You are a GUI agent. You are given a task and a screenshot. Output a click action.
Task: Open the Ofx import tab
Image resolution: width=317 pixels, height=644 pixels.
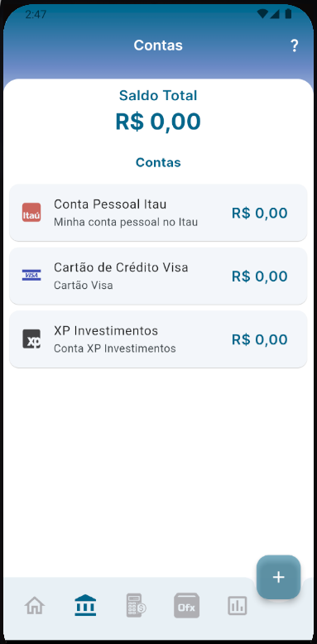click(x=187, y=605)
